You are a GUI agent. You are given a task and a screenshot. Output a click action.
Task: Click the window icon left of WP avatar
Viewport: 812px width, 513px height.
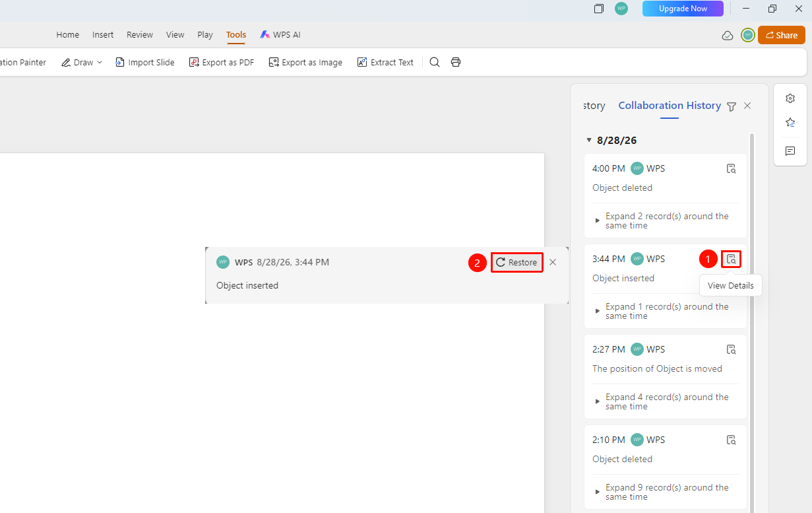(599, 9)
